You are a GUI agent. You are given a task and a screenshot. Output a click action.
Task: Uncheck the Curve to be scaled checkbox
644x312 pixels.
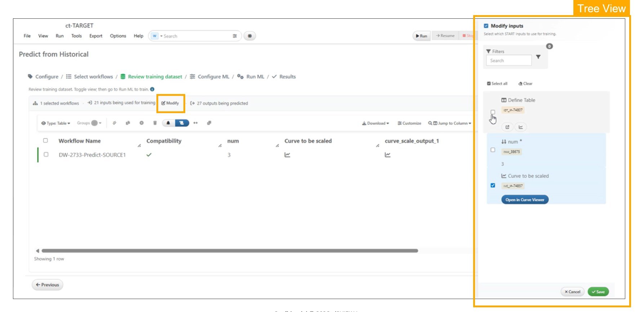tap(493, 185)
